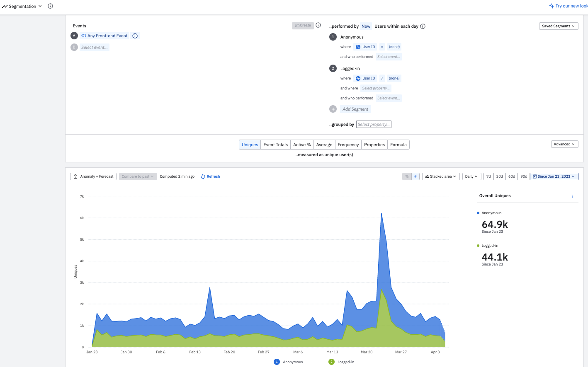Click the info icon next to Create
Image resolution: width=588 pixels, height=367 pixels.
click(318, 25)
